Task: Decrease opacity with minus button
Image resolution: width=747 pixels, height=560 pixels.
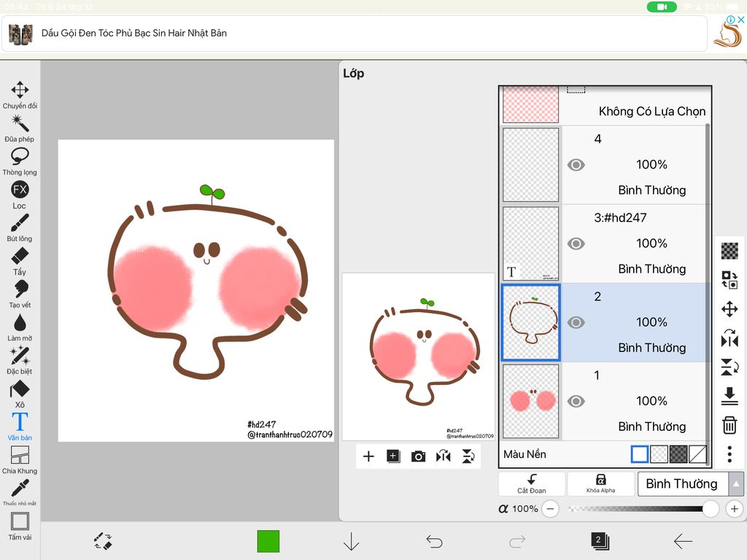Action: [551, 508]
